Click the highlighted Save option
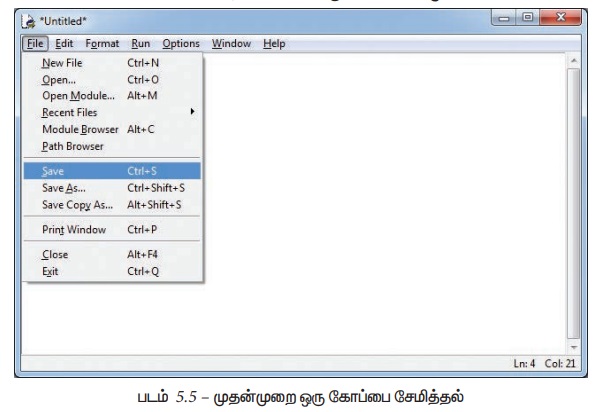600x412 pixels. (x=54, y=171)
